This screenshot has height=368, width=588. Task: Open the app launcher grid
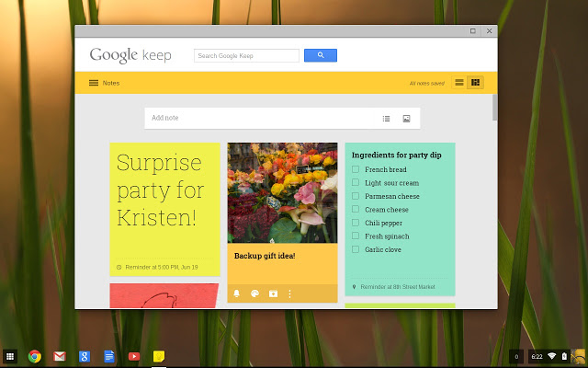(11, 356)
